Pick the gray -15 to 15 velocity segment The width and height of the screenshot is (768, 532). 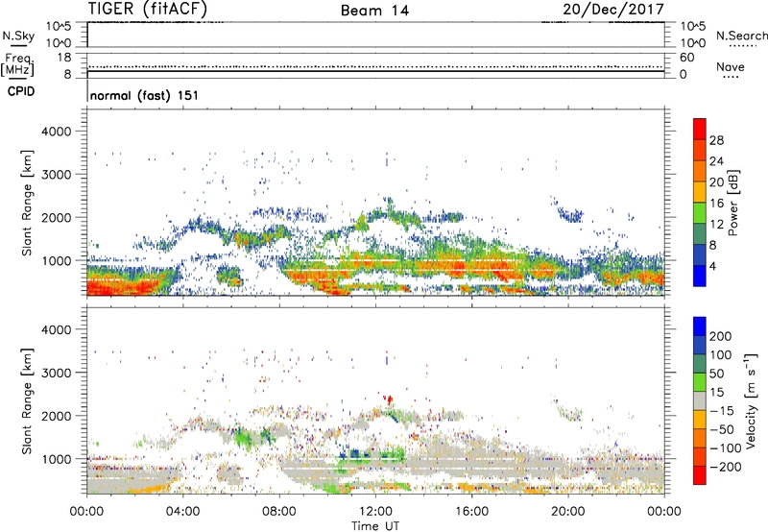coord(700,401)
